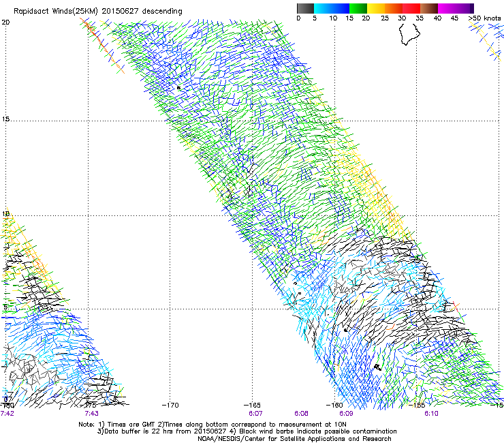The image size is (504, 443).
Task: Click the brown 35–40 knots legend swatch
Action: [x=429, y=8]
